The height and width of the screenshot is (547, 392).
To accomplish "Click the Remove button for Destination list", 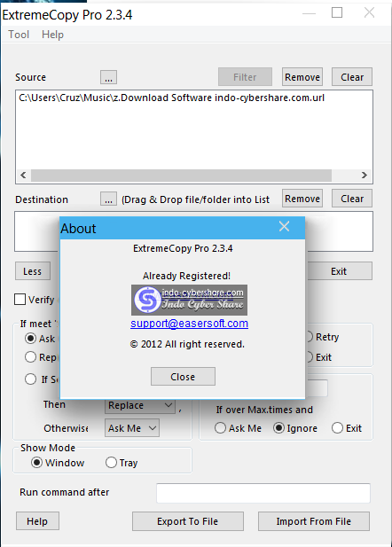I will [x=302, y=199].
